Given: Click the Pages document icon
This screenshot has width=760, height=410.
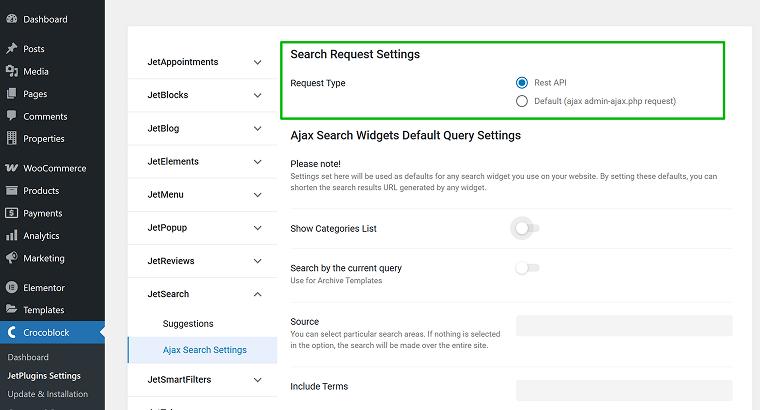Looking at the screenshot, I should point(12,94).
